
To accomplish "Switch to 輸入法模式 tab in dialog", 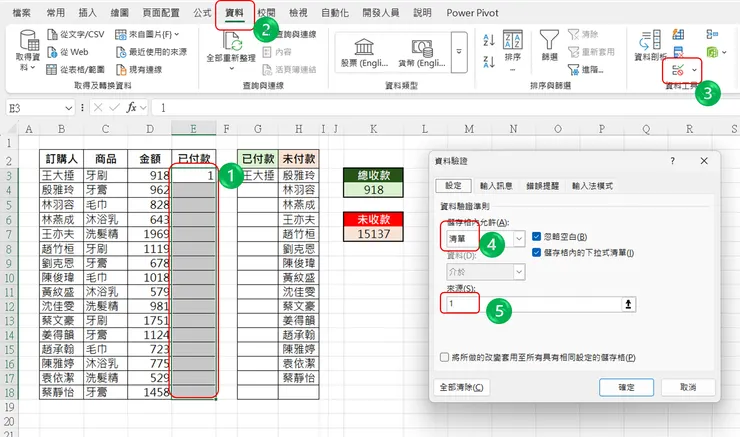I will point(592,186).
